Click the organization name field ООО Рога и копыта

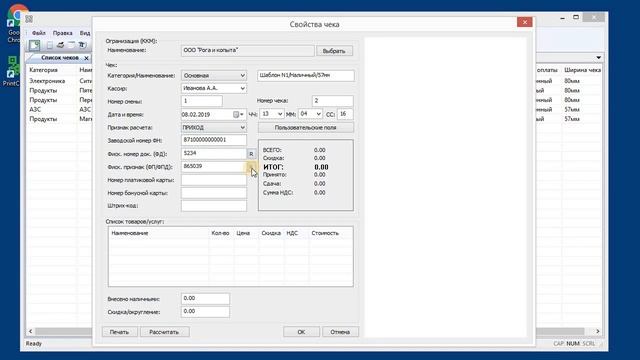point(247,51)
